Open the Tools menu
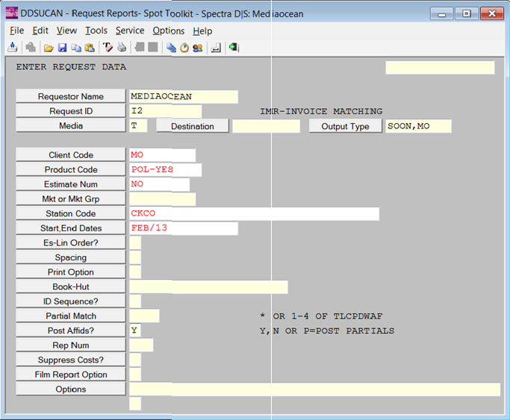Viewport: 510px width, 420px height. tap(96, 31)
